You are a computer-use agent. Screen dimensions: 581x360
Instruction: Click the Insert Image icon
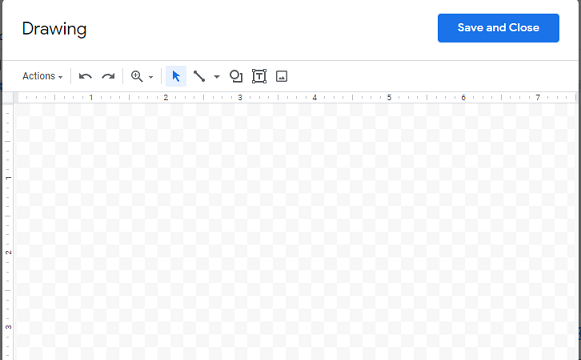click(282, 76)
